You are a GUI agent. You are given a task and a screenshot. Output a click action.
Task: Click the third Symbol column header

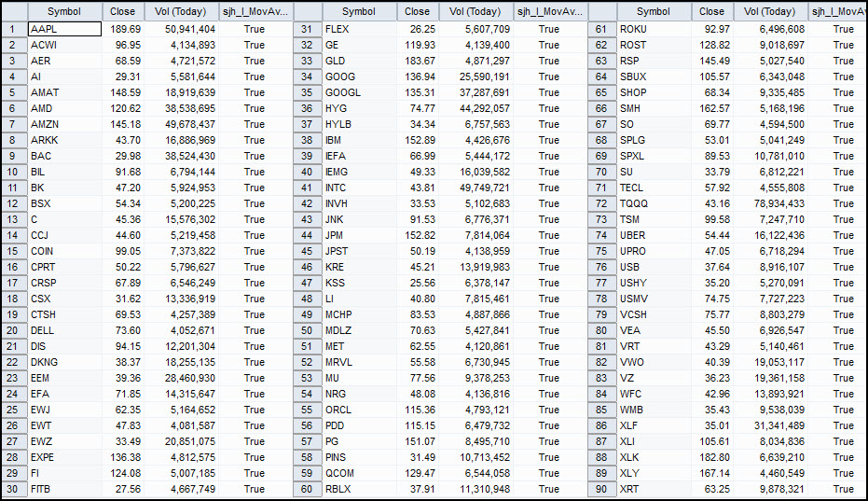[654, 11]
